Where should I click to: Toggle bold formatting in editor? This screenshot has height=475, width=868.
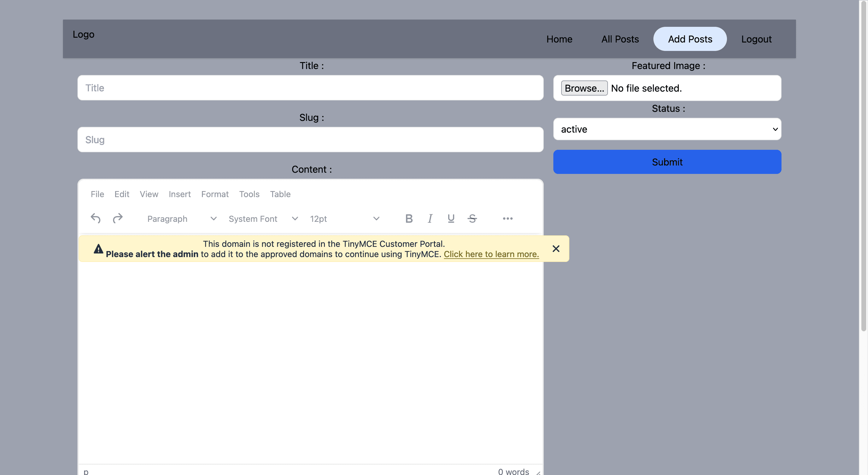pos(409,219)
